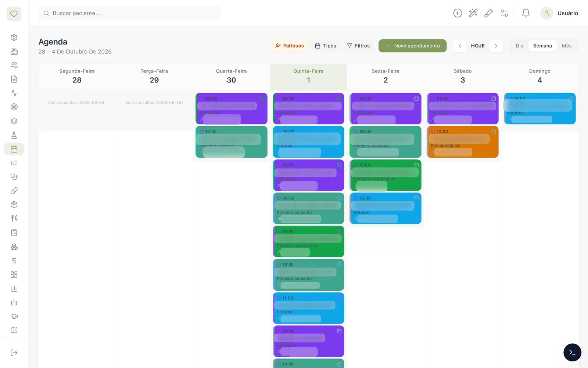
Task: Open Usuário account menu
Action: (560, 13)
